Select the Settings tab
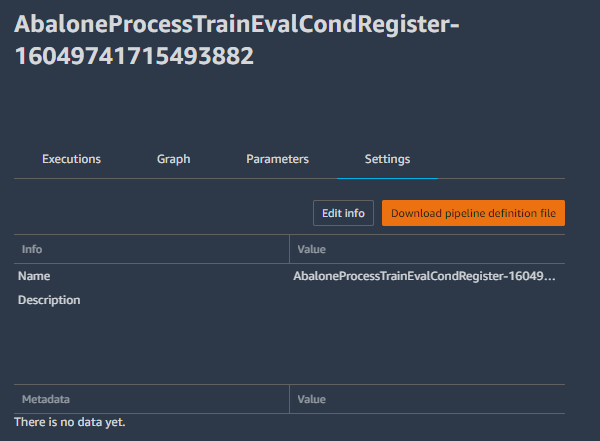The height and width of the screenshot is (441, 600). [x=387, y=159]
